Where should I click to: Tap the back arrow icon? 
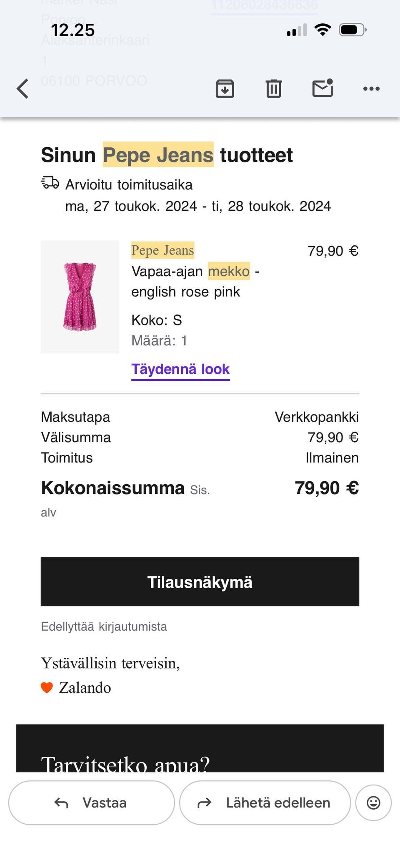[x=23, y=88]
